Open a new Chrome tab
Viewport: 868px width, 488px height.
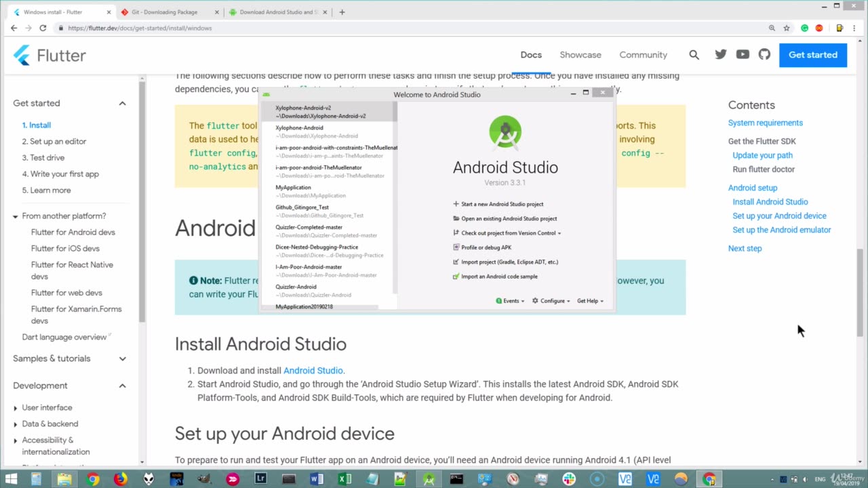click(342, 12)
